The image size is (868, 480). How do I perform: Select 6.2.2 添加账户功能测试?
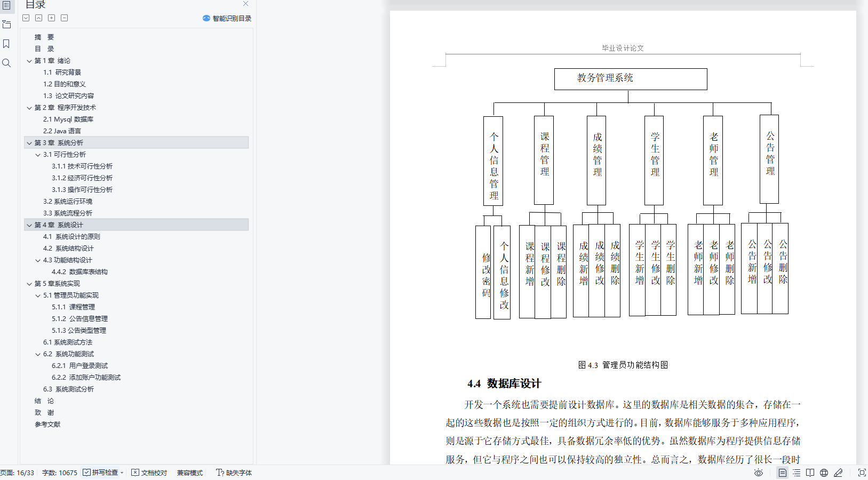coord(86,378)
